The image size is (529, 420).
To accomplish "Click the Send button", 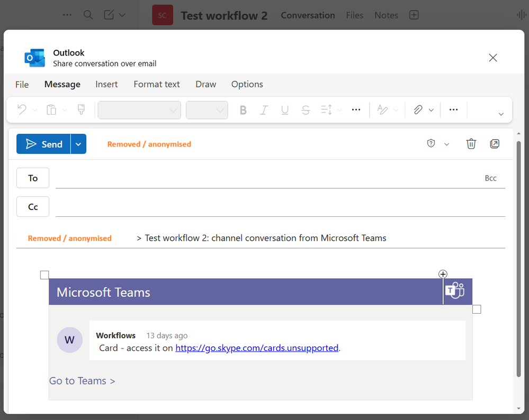I will pyautogui.click(x=43, y=144).
